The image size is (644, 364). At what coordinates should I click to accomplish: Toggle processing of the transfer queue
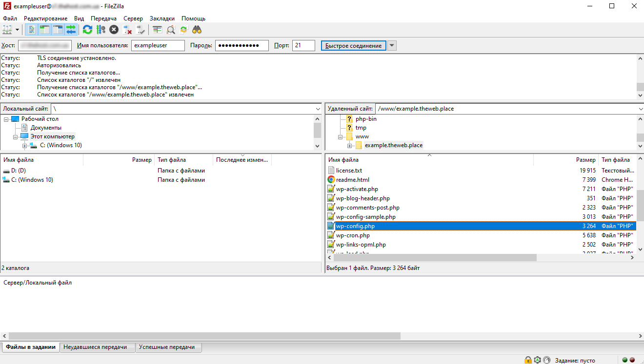(101, 30)
